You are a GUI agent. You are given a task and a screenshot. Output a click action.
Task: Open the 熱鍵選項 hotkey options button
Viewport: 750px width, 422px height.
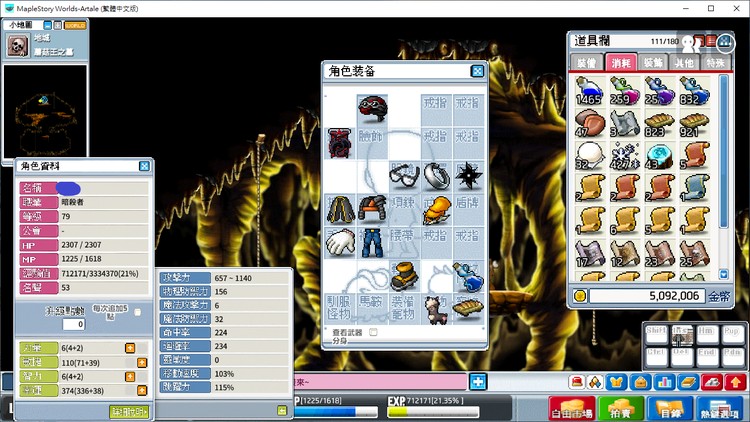[720, 409]
